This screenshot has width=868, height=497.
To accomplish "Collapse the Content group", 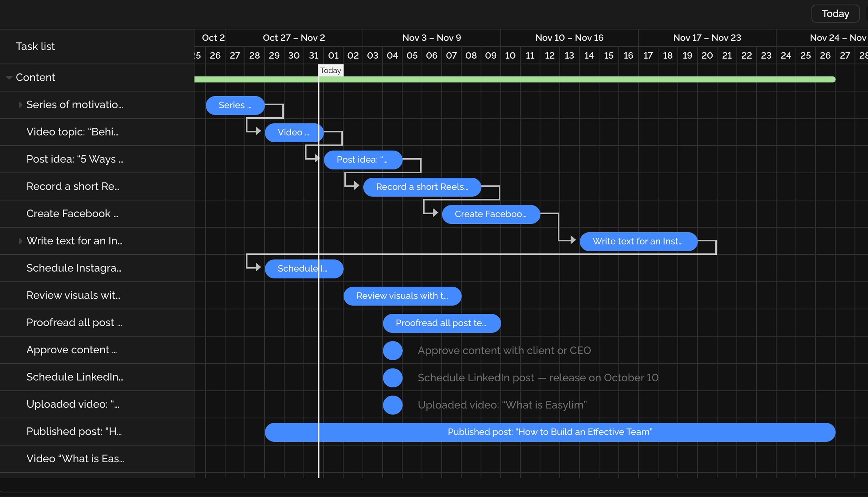I will tap(9, 77).
